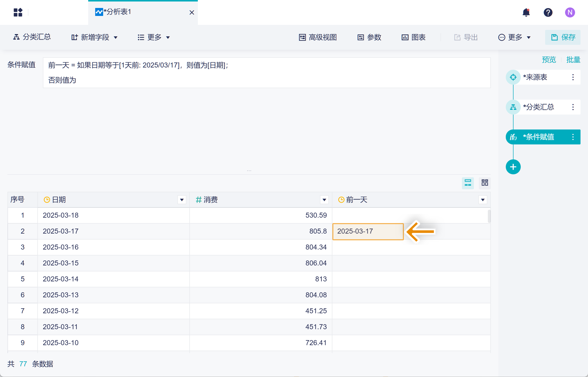The width and height of the screenshot is (588, 377).
Task: Click the table vertical scrollbar
Action: [489, 216]
